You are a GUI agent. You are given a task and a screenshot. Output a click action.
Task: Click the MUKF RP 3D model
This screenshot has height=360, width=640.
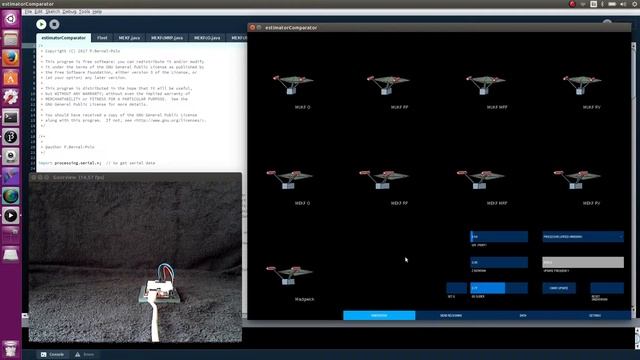[x=387, y=84]
